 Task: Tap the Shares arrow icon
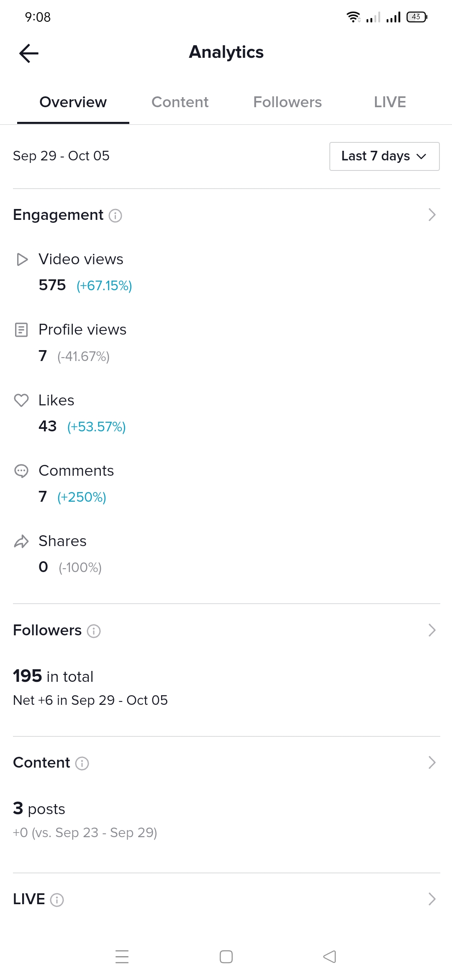[x=21, y=542]
